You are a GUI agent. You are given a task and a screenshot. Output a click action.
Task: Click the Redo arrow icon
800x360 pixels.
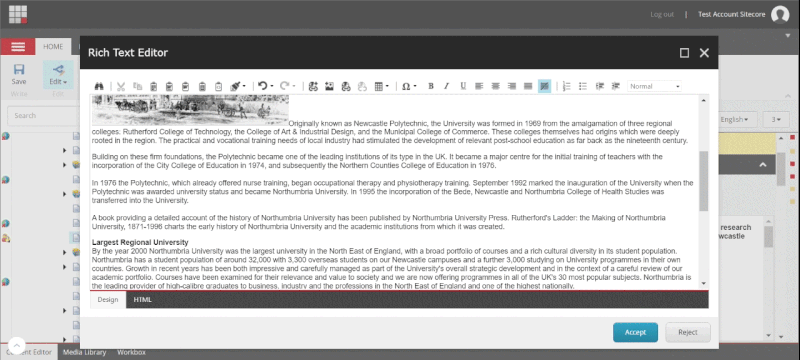tap(285, 86)
